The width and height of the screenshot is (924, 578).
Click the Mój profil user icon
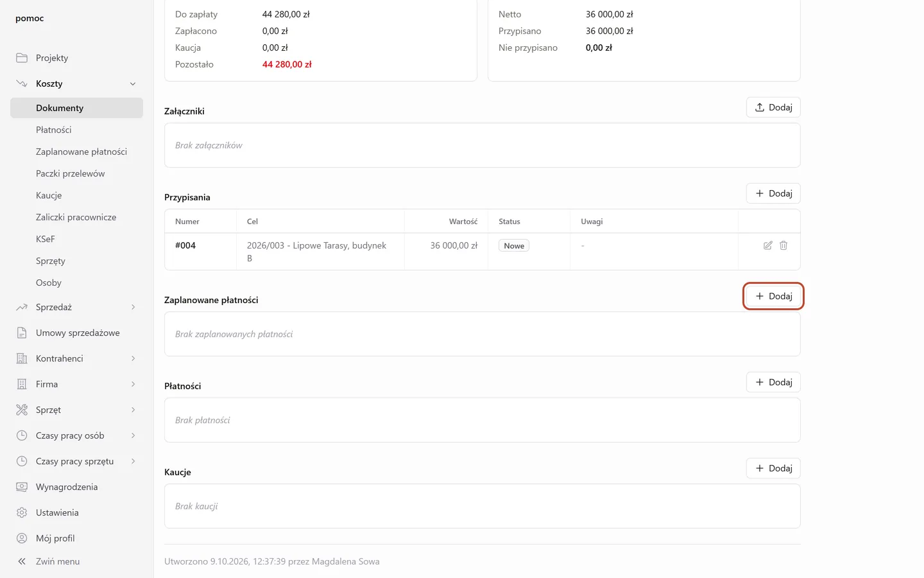[x=22, y=538]
